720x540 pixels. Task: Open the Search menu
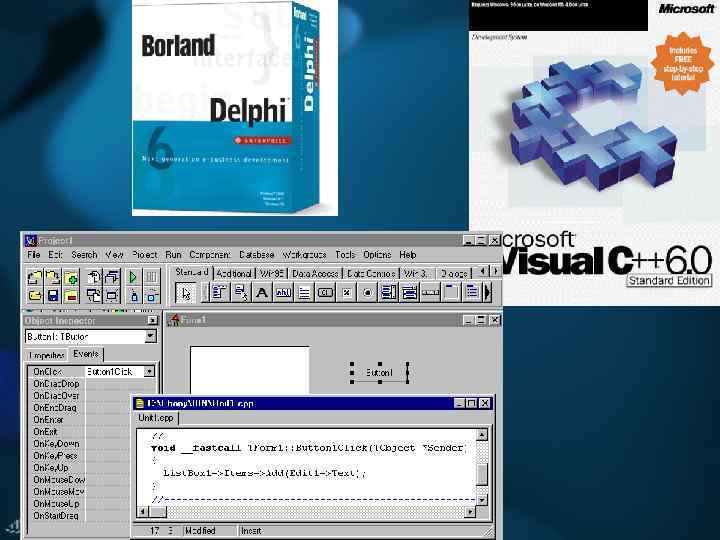click(84, 254)
